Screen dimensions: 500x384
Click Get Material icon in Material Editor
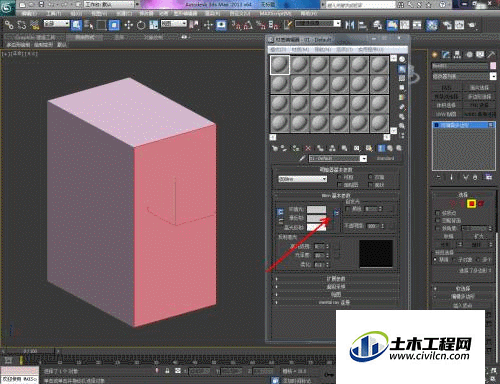click(275, 148)
